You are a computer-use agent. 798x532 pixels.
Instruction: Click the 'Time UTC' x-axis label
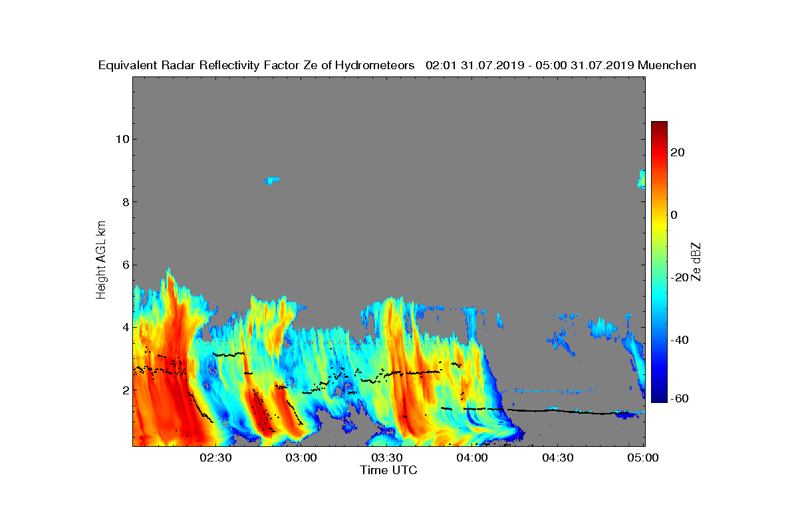(x=389, y=470)
